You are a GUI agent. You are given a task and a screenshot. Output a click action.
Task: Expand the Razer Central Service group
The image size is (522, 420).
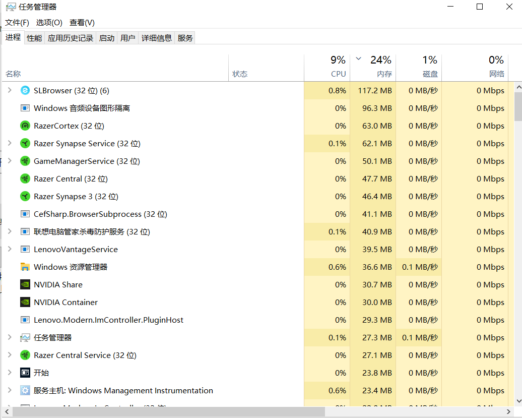(10, 355)
